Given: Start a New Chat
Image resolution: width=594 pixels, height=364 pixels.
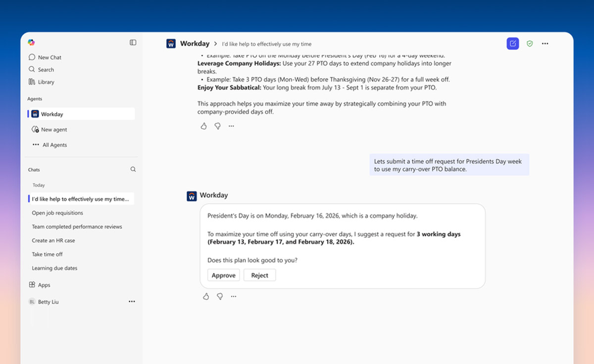Looking at the screenshot, I should pyautogui.click(x=45, y=57).
